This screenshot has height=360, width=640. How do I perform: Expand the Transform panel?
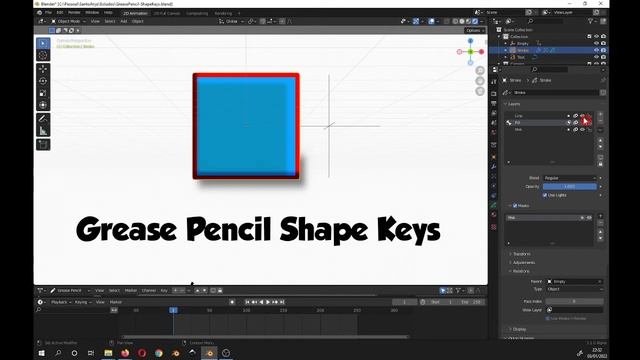click(521, 254)
